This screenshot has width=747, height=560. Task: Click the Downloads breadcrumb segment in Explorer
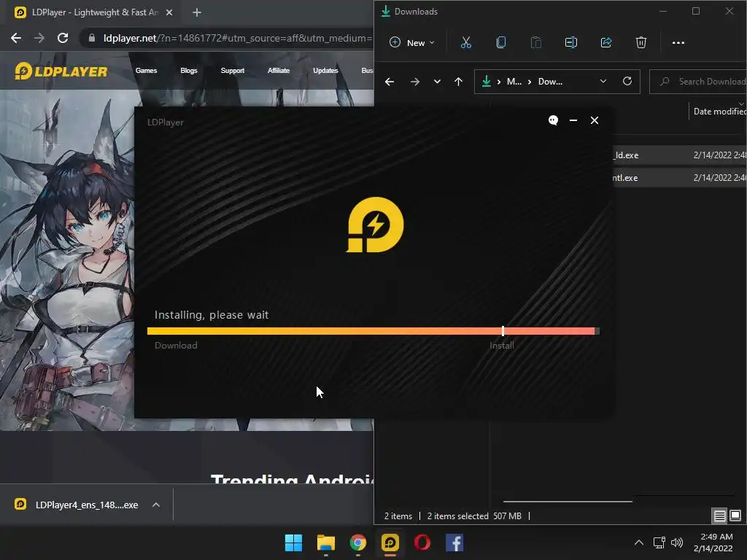pos(550,82)
